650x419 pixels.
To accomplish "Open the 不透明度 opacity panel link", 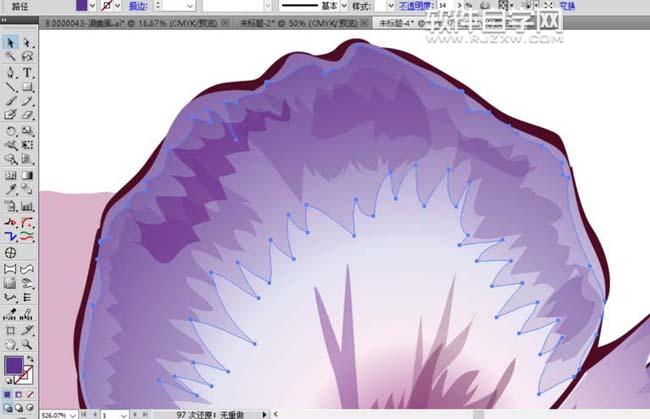I will pos(417,6).
